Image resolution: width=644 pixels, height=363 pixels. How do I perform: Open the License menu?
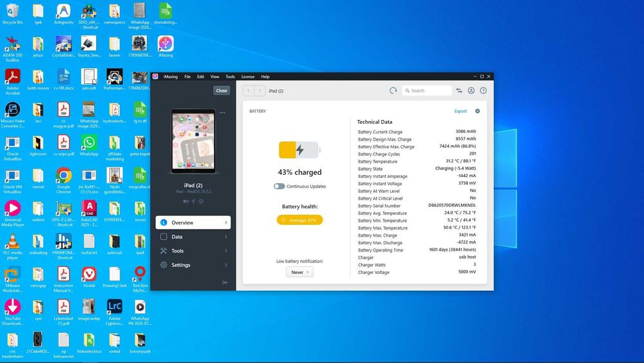tap(248, 77)
